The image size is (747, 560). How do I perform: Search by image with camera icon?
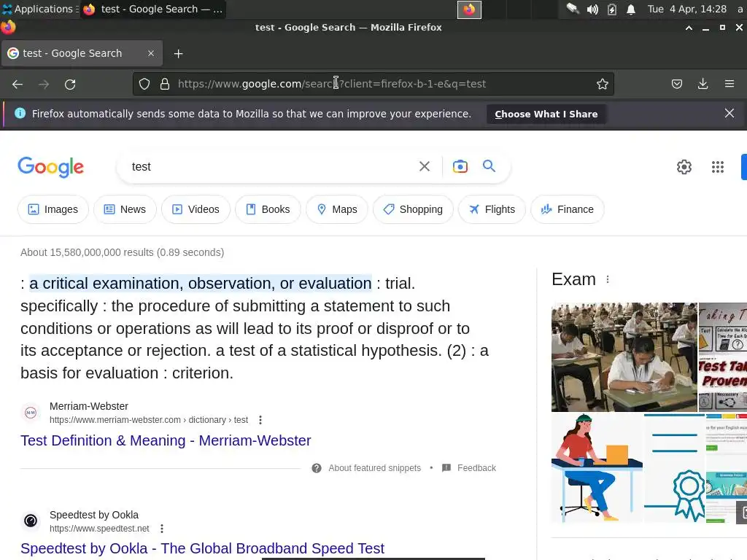[x=460, y=166]
